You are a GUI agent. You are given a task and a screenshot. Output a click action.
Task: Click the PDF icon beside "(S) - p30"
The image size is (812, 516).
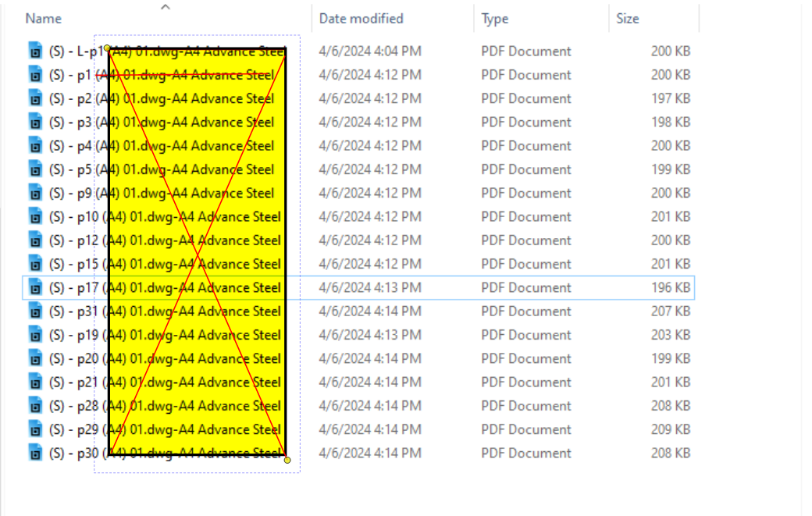(x=35, y=453)
